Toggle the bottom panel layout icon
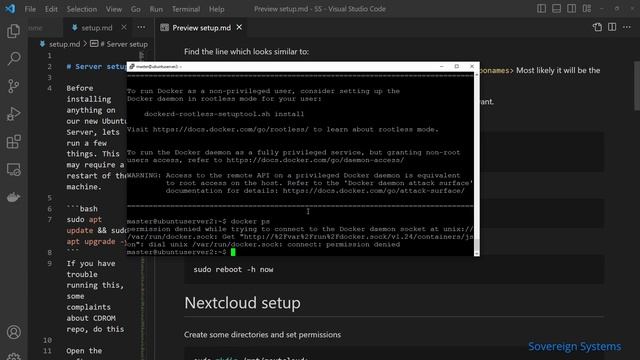This screenshot has width=640, height=360. (556, 9)
